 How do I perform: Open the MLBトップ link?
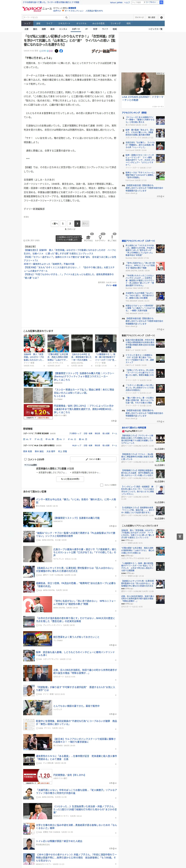point(77,445)
